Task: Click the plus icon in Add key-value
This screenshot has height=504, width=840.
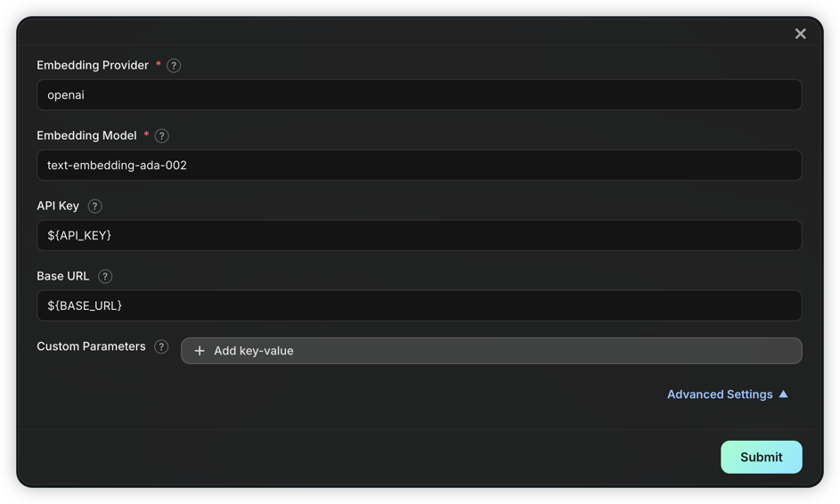Action: [200, 351]
